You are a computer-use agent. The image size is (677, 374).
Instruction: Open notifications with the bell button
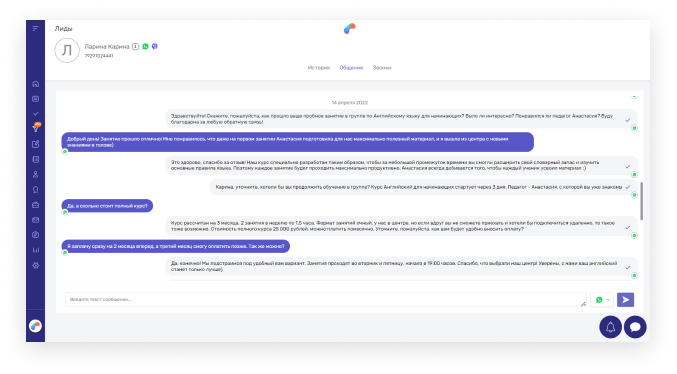click(x=611, y=327)
